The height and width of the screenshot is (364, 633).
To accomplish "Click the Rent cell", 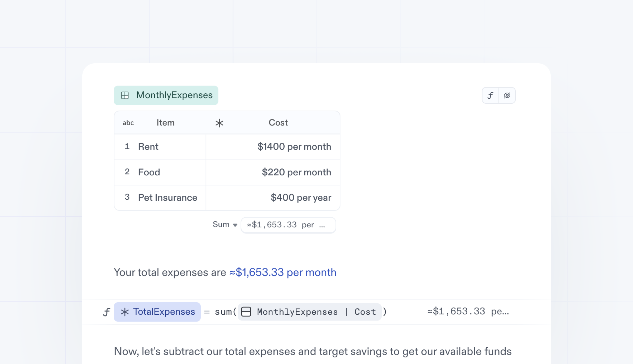I will [x=148, y=147].
